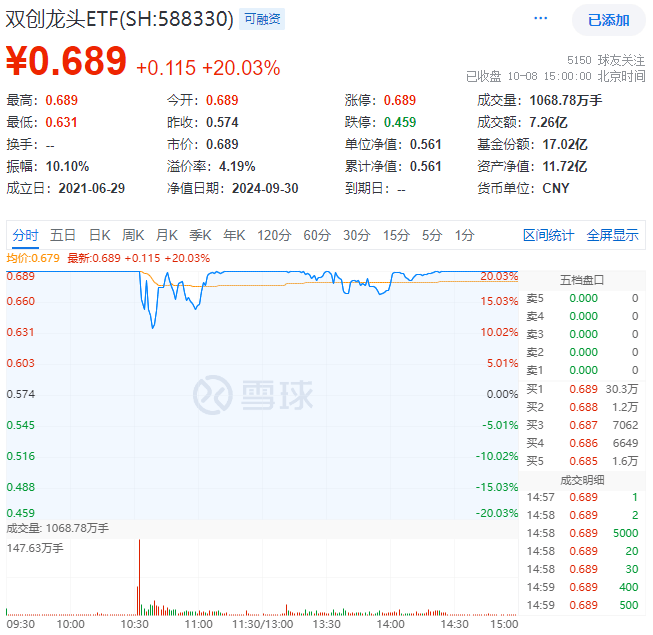Click the 11:30/13:00 time axis label
This screenshot has height=635, width=653.
[x=262, y=624]
